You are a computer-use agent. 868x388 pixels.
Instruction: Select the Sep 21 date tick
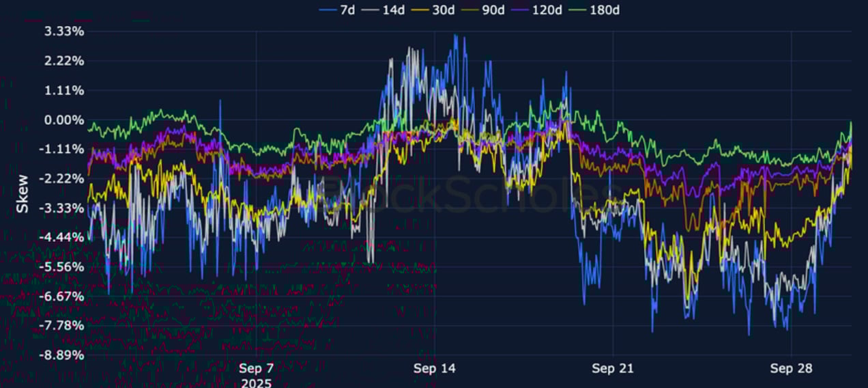pos(613,369)
